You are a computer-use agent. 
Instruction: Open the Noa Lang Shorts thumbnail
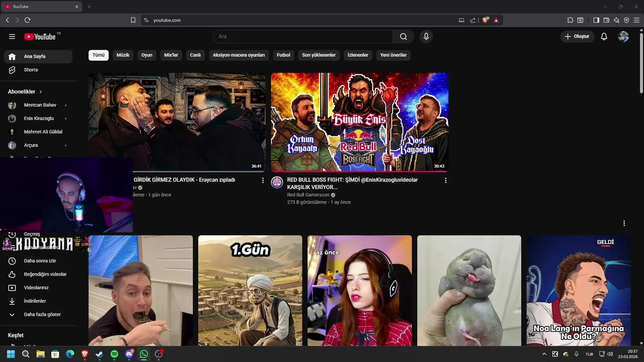click(579, 291)
